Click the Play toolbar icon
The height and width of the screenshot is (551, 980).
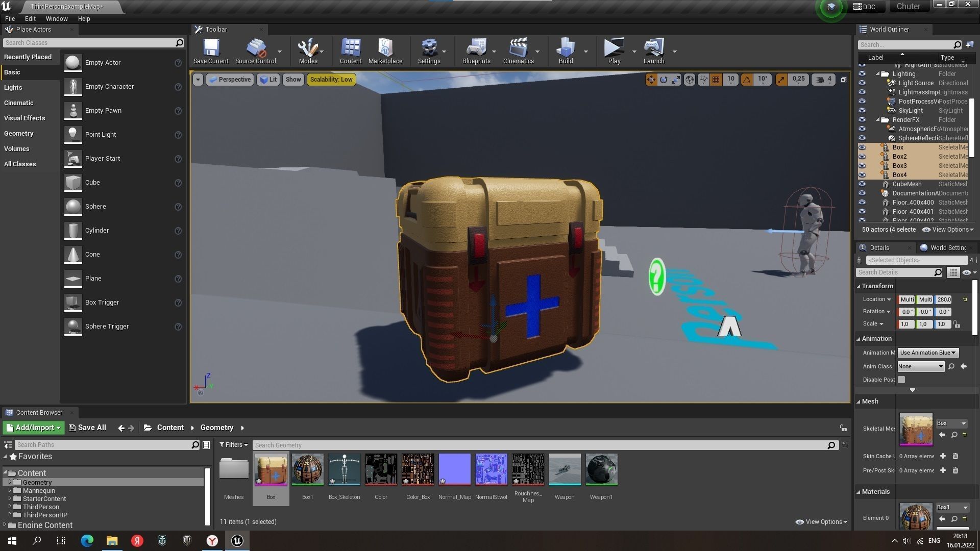(x=614, y=48)
